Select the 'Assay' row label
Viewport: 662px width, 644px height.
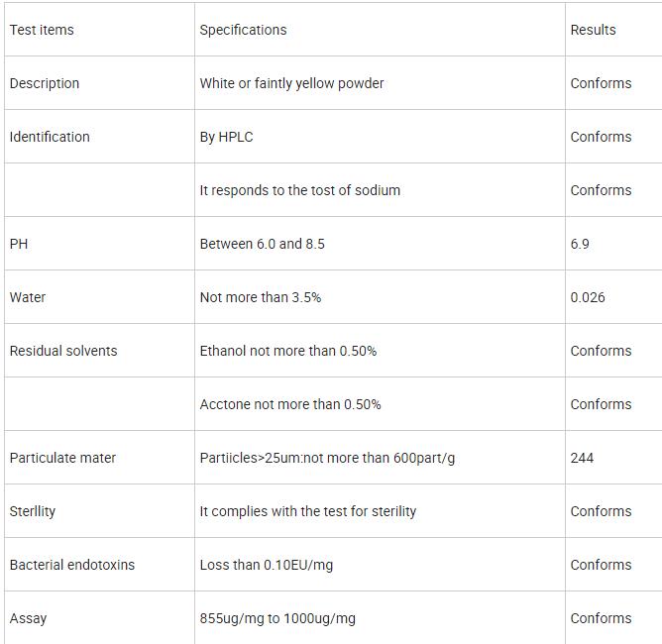tap(28, 618)
